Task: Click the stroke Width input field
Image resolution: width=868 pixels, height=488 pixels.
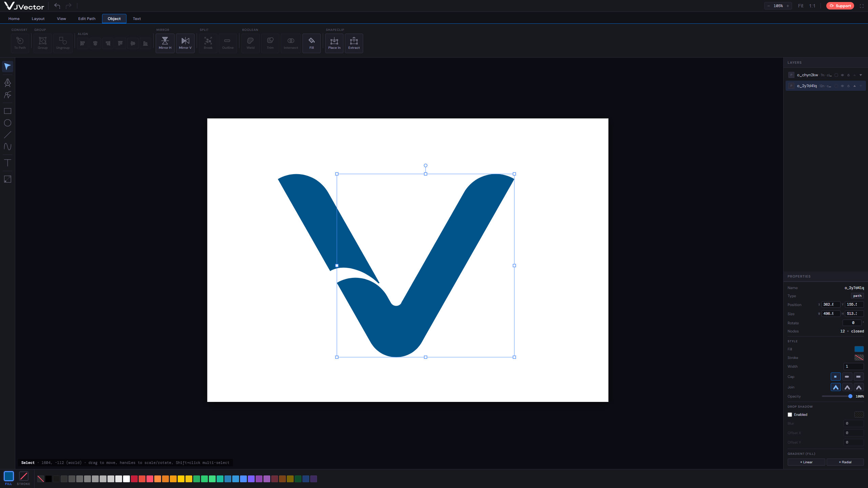Action: pos(853,366)
